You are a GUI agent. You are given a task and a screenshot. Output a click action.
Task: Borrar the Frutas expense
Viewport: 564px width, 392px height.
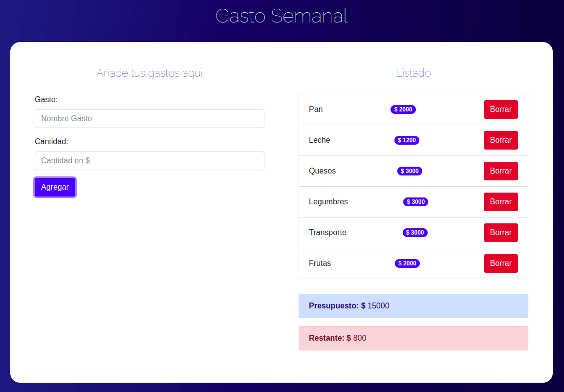(x=500, y=263)
